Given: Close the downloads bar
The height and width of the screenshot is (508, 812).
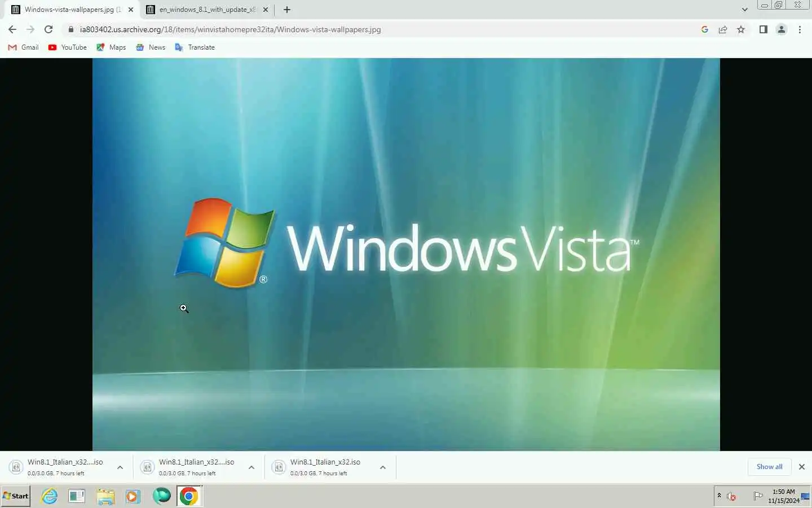Looking at the screenshot, I should [x=802, y=467].
